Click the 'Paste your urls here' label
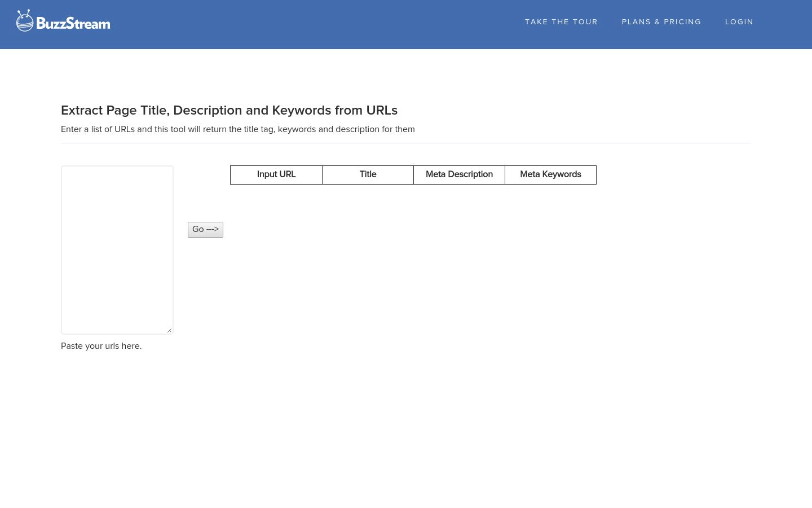812x508 pixels. pyautogui.click(x=101, y=346)
